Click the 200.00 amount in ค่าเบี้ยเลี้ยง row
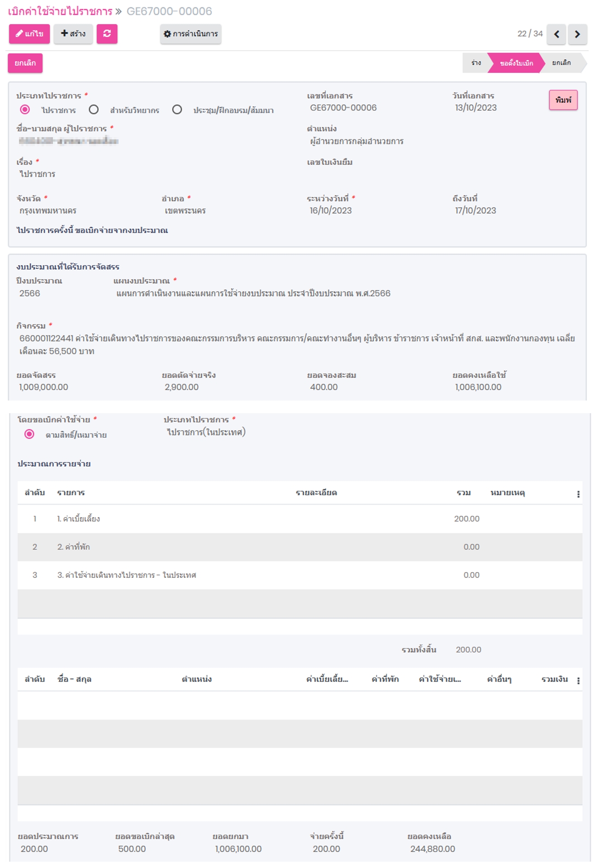595x868 pixels. pyautogui.click(x=467, y=519)
